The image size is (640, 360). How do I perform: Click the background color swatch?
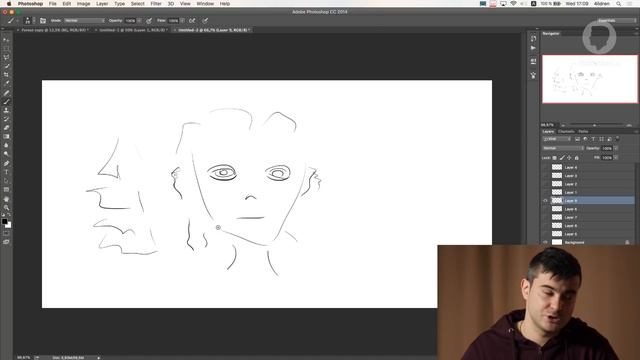click(x=9, y=225)
